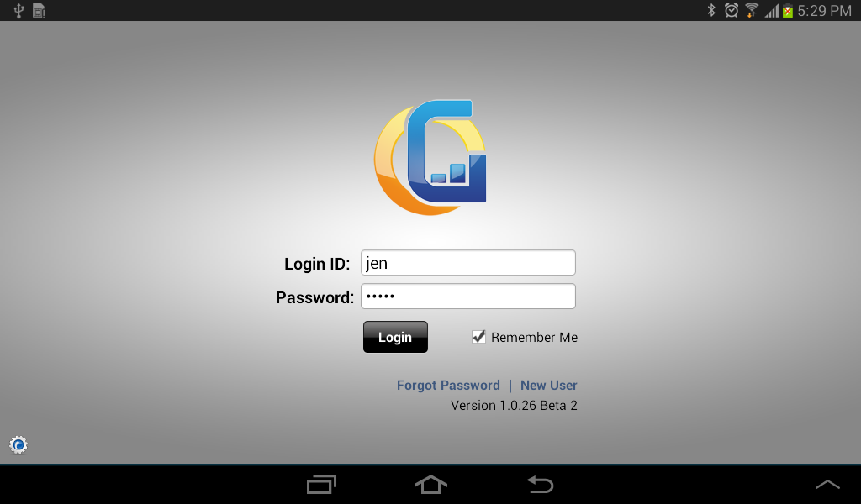Open the settings gear icon at bottom-left
The width and height of the screenshot is (861, 504).
pos(18,444)
